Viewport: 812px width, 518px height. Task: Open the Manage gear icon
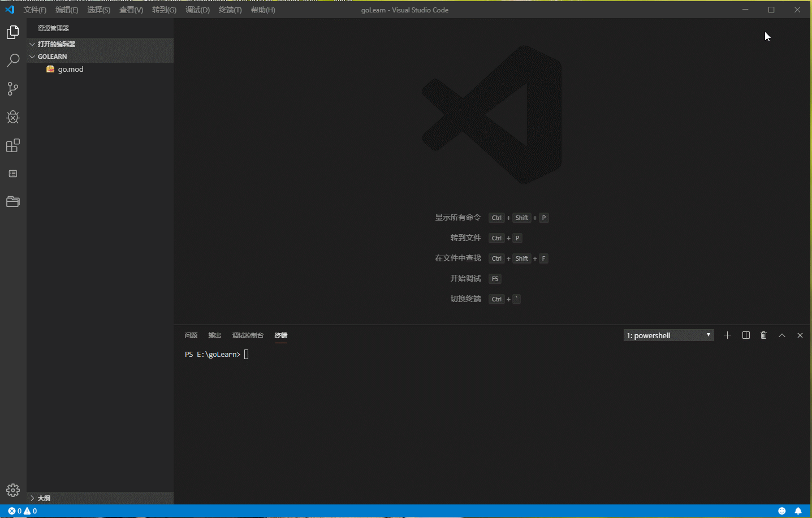(13, 490)
